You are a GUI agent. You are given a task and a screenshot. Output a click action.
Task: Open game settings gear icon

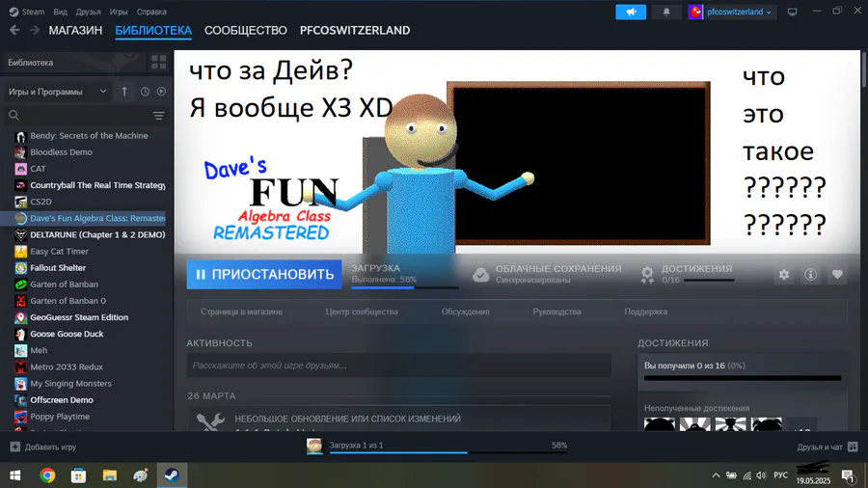(x=784, y=275)
